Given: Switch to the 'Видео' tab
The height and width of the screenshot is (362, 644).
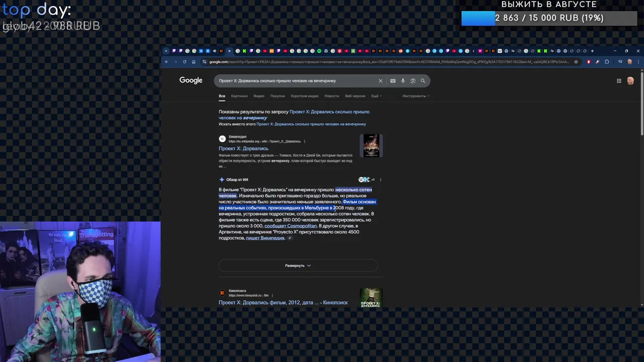Looking at the screenshot, I should coord(259,96).
